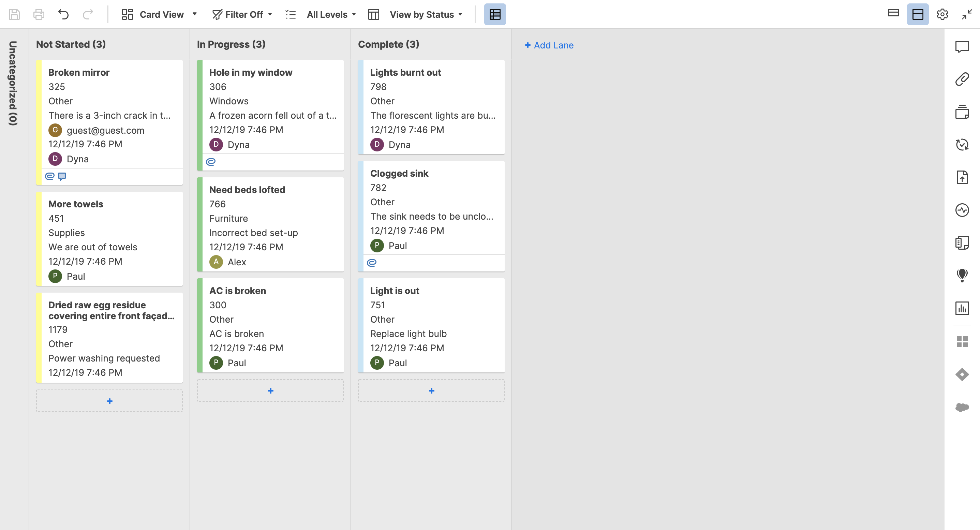Open the Activity Log sidebar icon
This screenshot has width=980, height=530.
click(962, 210)
